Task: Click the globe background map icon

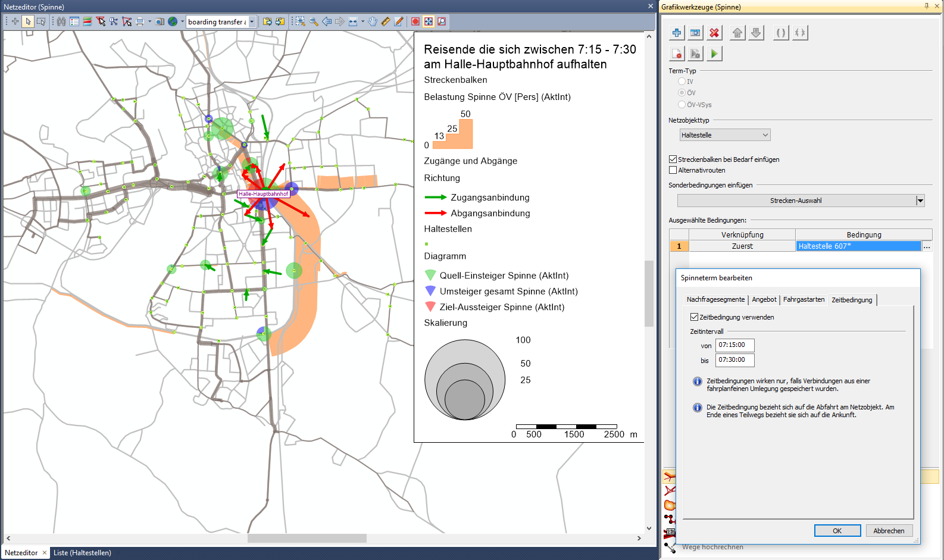Action: [173, 21]
